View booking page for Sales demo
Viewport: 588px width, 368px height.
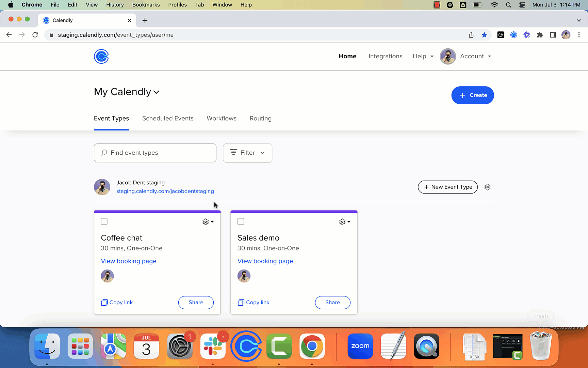pos(265,261)
